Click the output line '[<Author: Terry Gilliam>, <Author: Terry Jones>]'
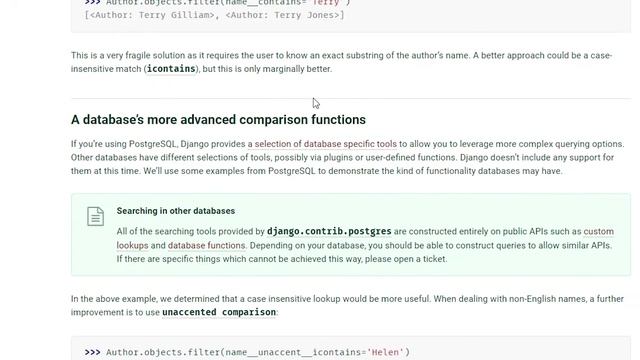 [214, 15]
